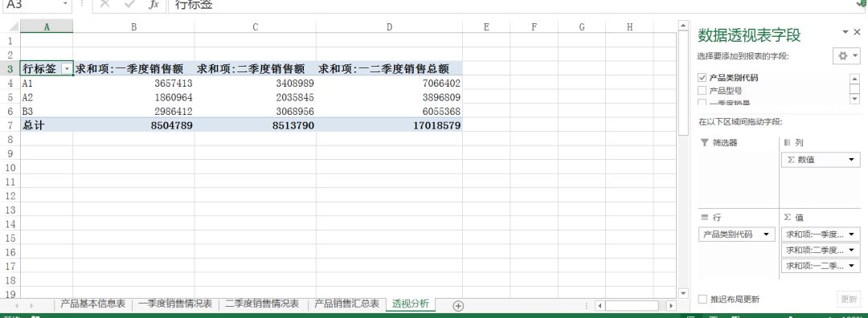Open the pivot fields pane options arrow
Image resolution: width=868 pixels, height=318 pixels.
tap(845, 33)
